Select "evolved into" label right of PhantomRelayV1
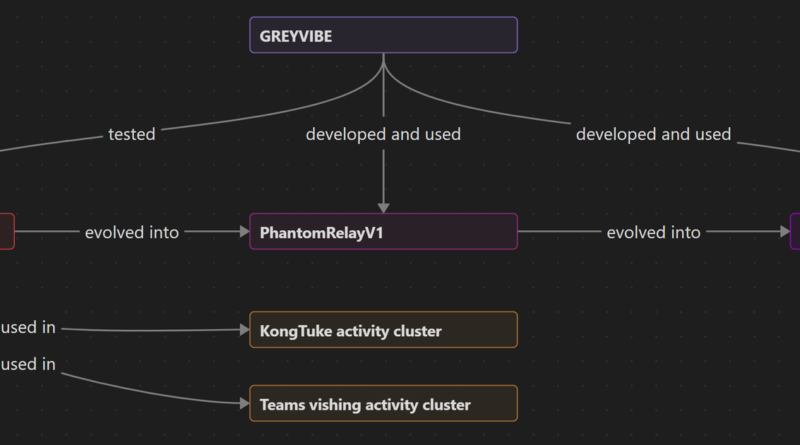 (x=654, y=233)
